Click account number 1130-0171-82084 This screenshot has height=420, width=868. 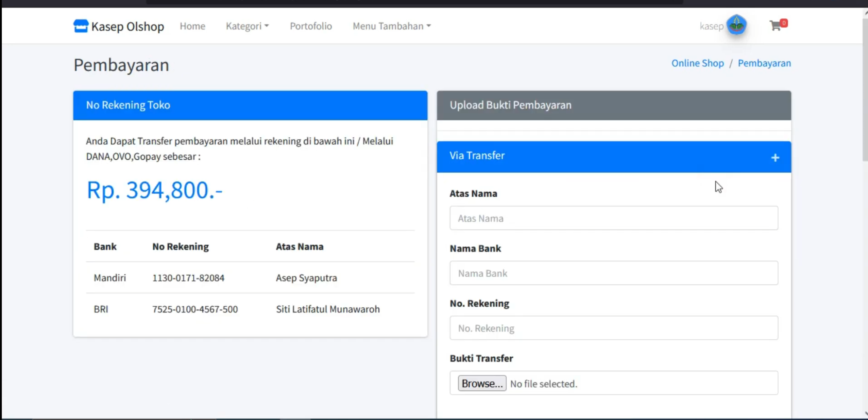point(188,278)
